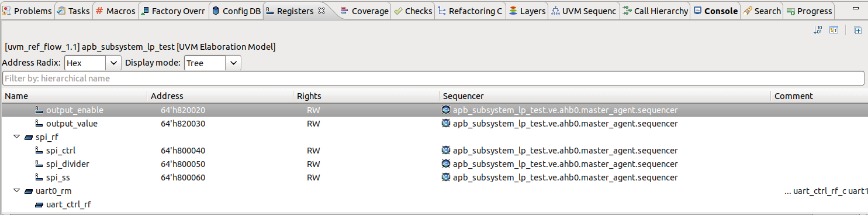This screenshot has height=215, width=868.
Task: Click sequencer path text in spi_divider row
Action: pyautogui.click(x=565, y=164)
